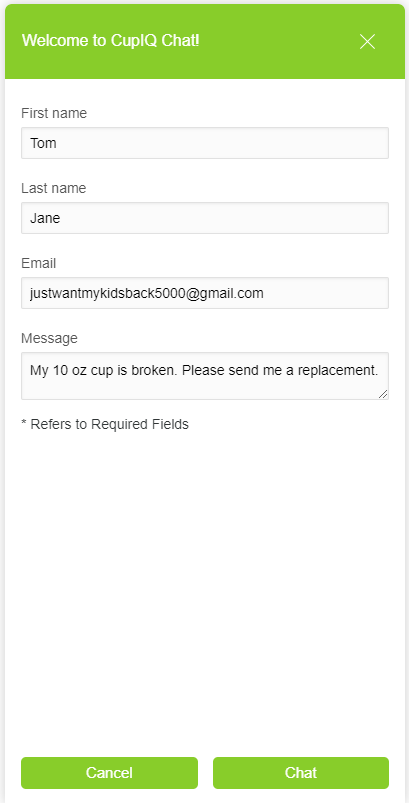Click the "Refers to Required Fields" note
409x803 pixels.
pyautogui.click(x=110, y=424)
